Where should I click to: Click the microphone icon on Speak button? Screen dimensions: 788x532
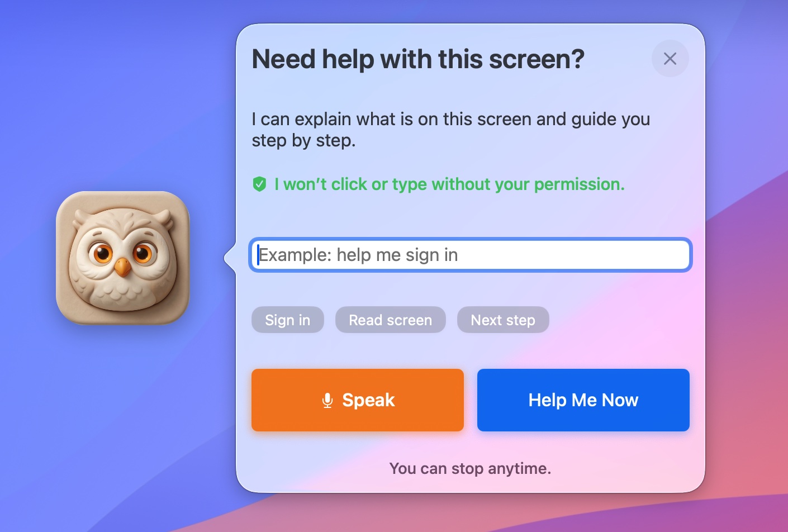pyautogui.click(x=327, y=400)
